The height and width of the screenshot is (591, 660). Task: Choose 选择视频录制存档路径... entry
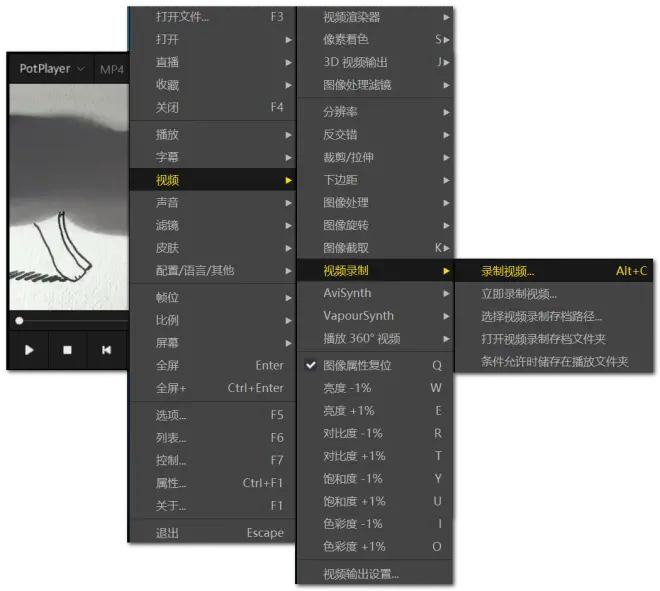point(554,317)
